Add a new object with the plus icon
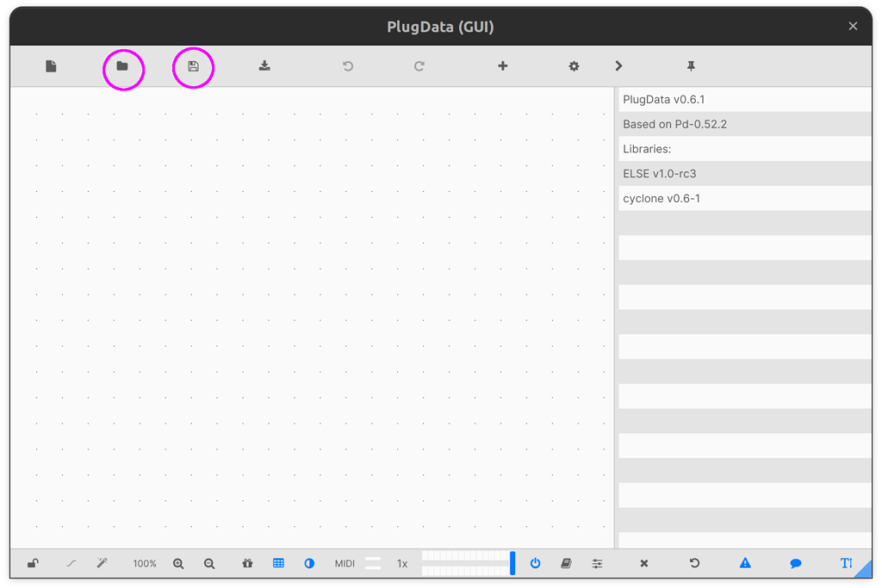This screenshot has height=588, width=882. coord(503,66)
